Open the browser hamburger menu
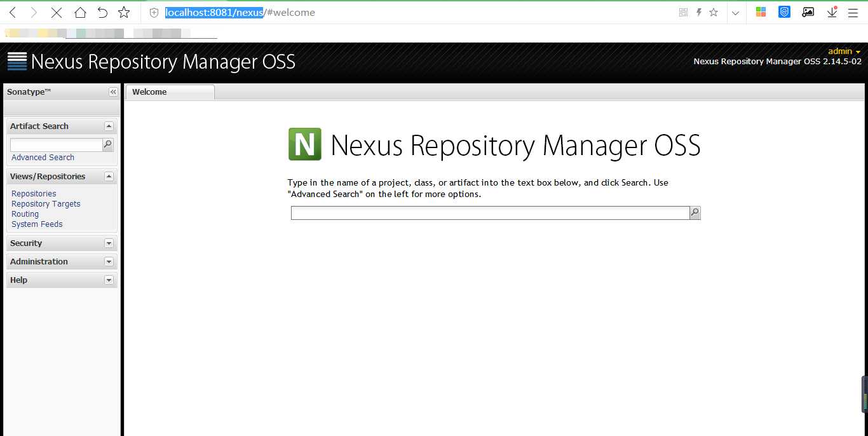 pos(853,12)
